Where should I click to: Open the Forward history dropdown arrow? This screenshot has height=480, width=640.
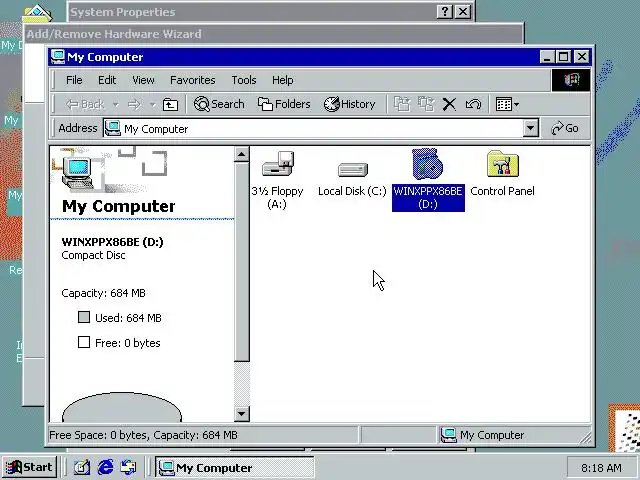click(x=153, y=105)
